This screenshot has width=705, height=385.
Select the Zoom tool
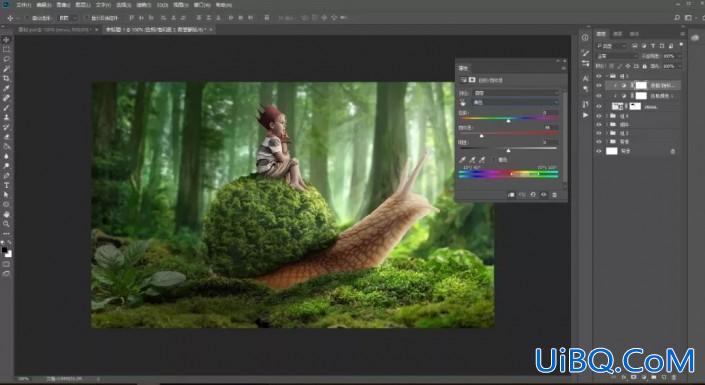6,224
